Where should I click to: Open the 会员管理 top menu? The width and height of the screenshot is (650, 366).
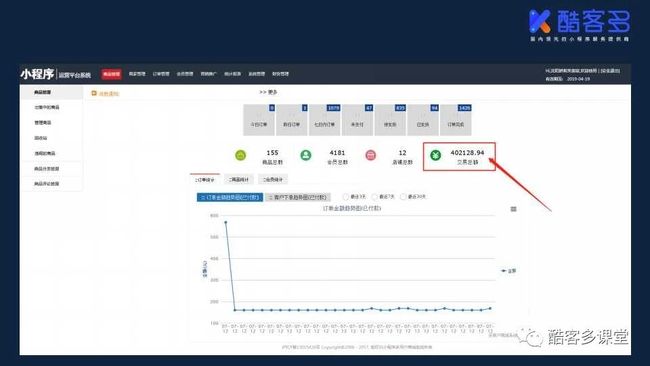coord(185,74)
